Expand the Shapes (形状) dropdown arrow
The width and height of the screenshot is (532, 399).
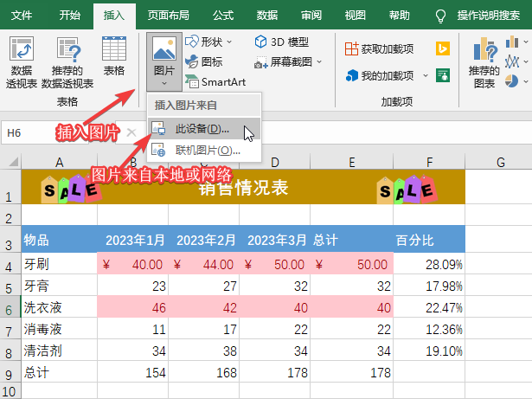coord(229,42)
